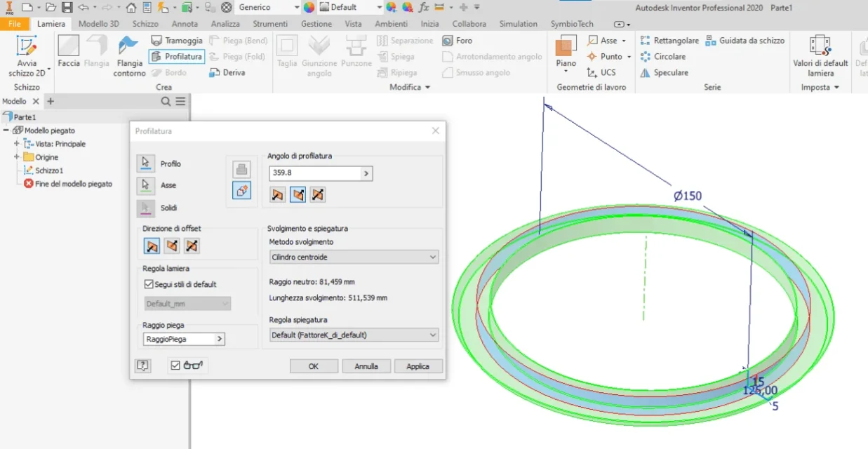
Task: Click the Profilo selection arrow button
Action: (x=146, y=163)
